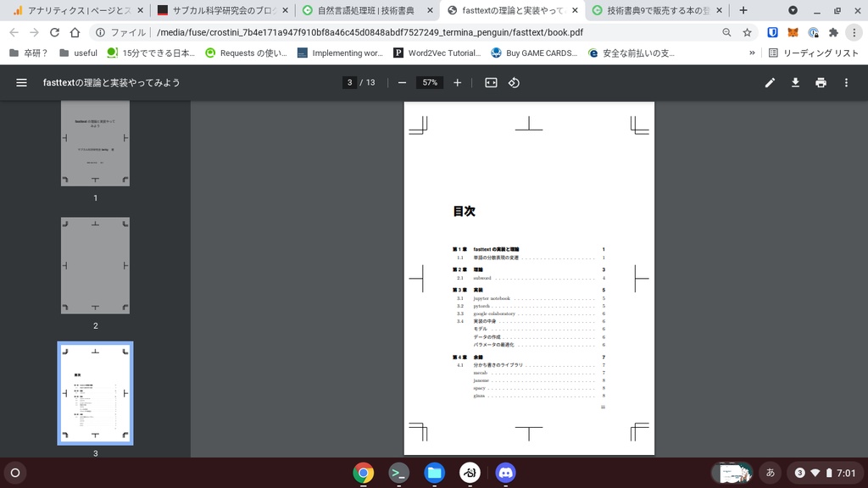Click the 57% zoom level control
This screenshot has height=488, width=868.
pyautogui.click(x=428, y=82)
